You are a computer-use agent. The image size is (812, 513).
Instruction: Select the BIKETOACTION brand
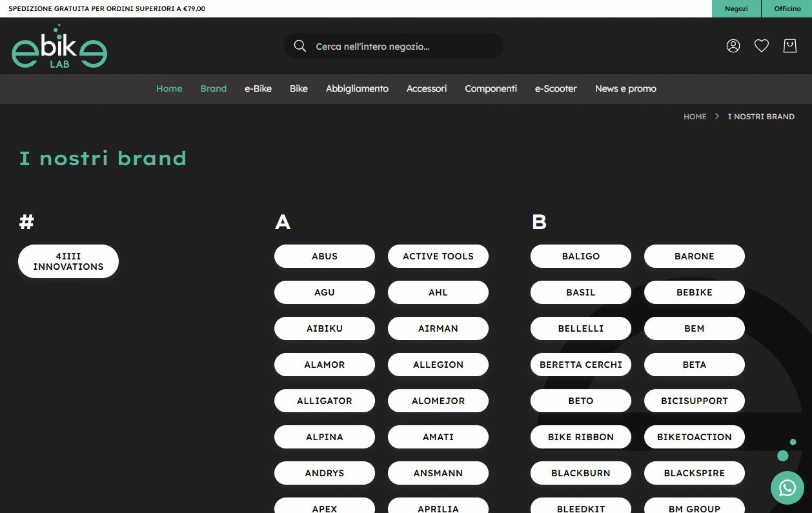coord(695,437)
